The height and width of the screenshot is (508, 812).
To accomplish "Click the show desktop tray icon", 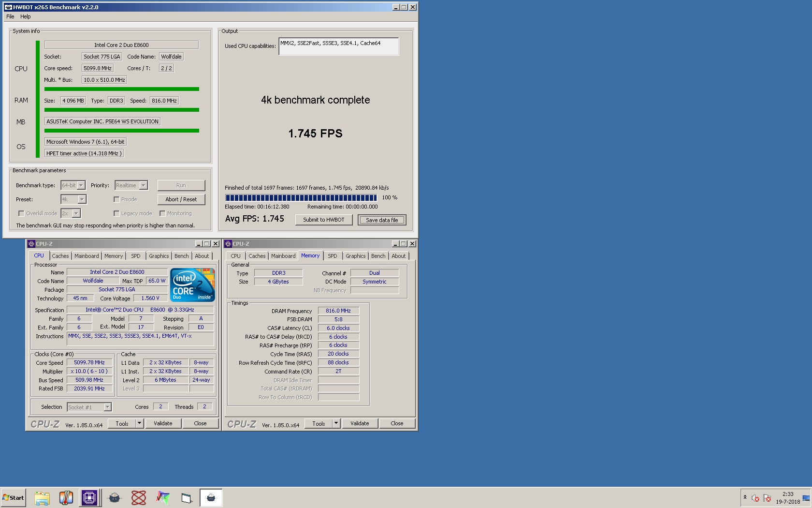I will (806, 498).
